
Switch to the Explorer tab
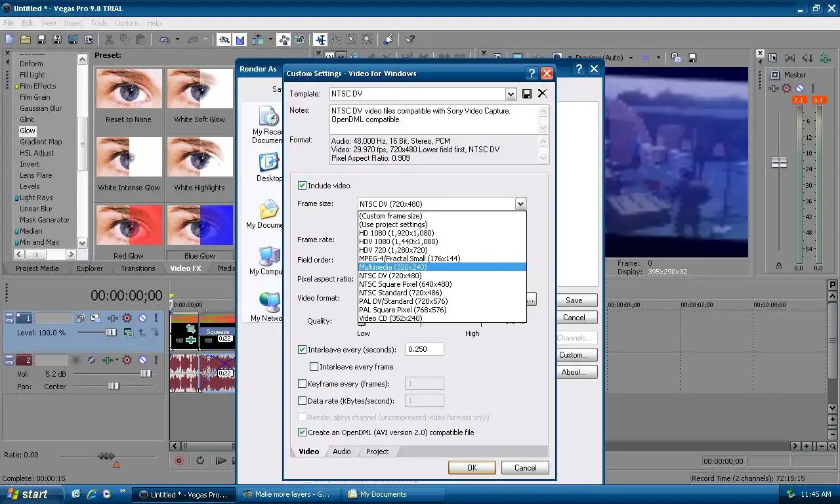pos(90,268)
